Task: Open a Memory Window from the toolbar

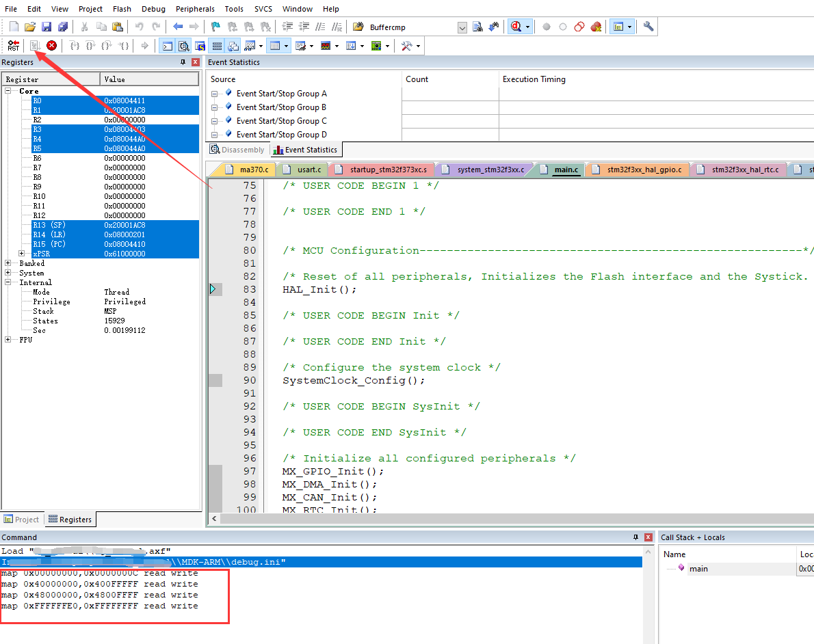Action: tap(276, 46)
